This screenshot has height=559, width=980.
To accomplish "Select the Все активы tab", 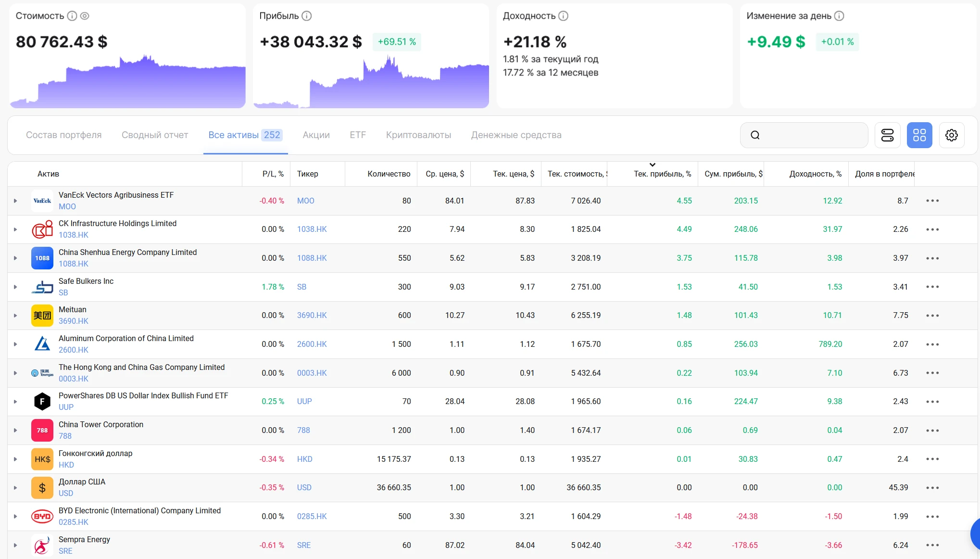I will coord(245,135).
